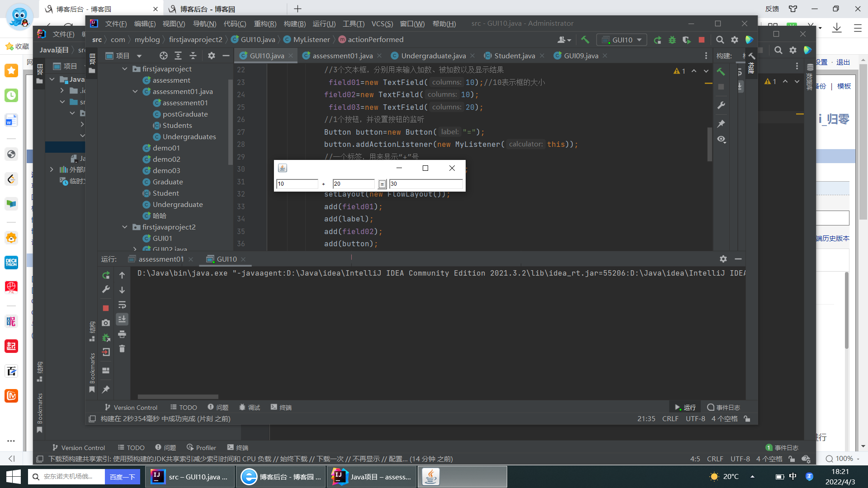Viewport: 868px width, 488px height.
Task: Toggle soft-wrap in the run console
Action: pyautogui.click(x=122, y=305)
